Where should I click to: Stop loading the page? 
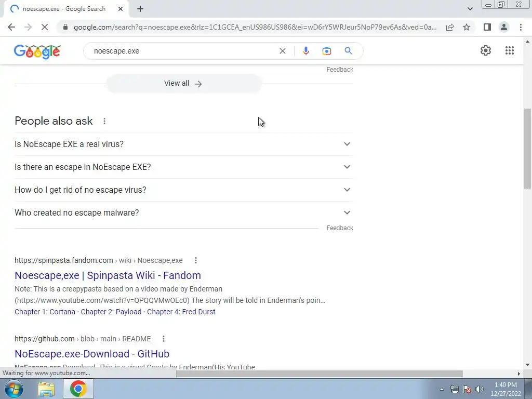point(45,27)
